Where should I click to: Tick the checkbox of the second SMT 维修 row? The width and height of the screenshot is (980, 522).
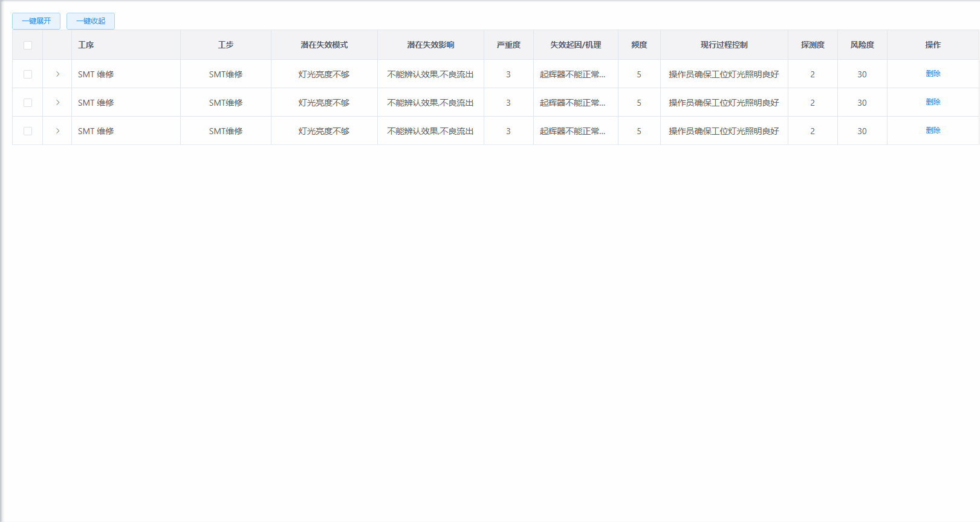[x=28, y=103]
